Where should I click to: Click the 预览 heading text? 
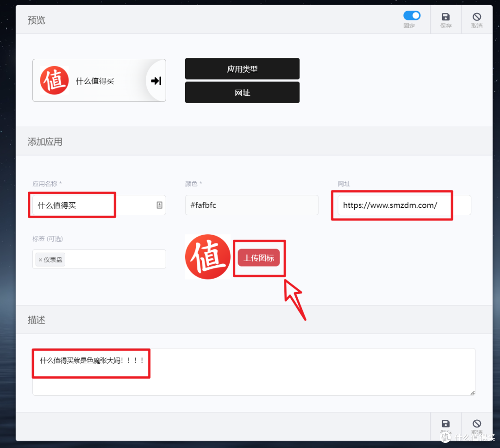coord(37,20)
